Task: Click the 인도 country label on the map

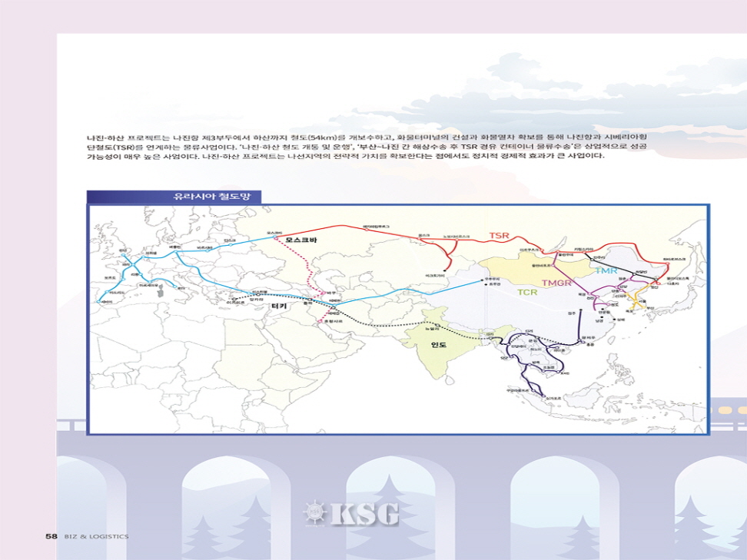Action: coord(439,346)
